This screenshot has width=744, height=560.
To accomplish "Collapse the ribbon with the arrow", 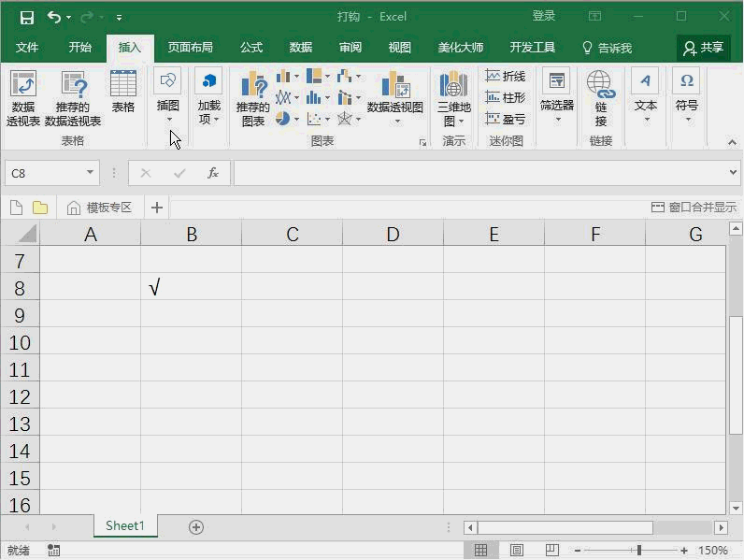I will [732, 142].
